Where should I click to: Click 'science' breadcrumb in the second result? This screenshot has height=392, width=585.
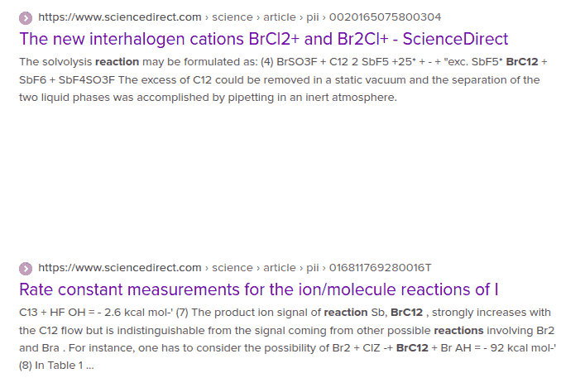click(233, 268)
